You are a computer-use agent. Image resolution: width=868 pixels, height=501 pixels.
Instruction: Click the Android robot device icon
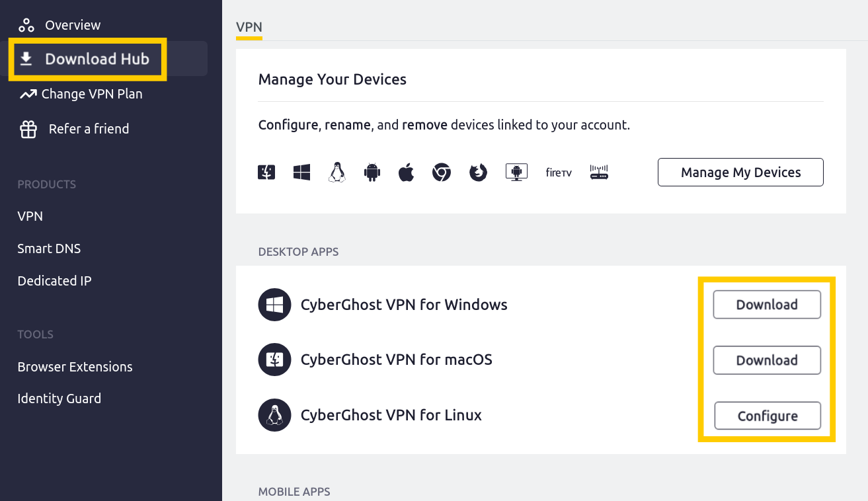372,173
